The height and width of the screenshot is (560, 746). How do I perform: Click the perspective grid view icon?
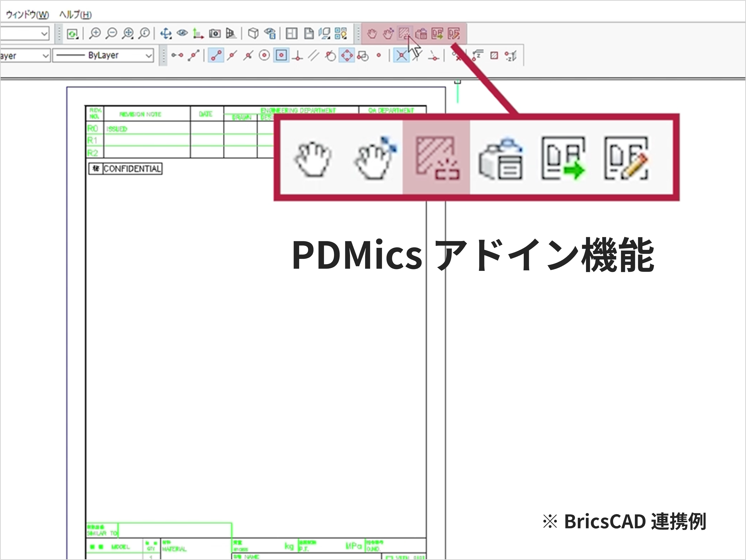(x=231, y=33)
